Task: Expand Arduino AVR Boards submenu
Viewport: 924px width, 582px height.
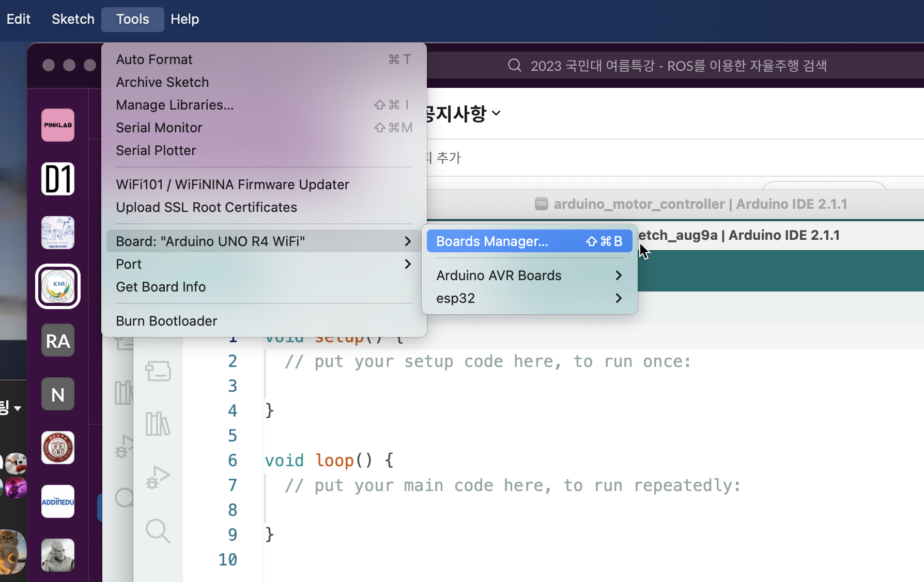Action: pos(530,275)
